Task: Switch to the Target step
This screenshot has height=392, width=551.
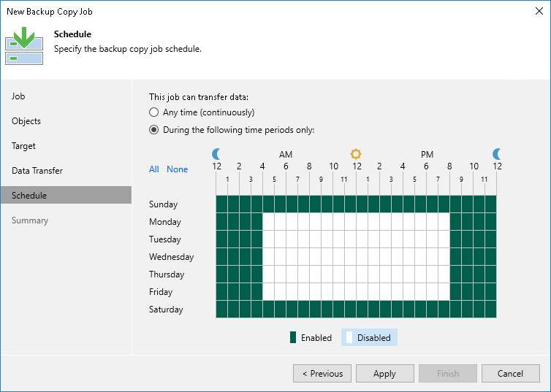Action: [x=24, y=146]
